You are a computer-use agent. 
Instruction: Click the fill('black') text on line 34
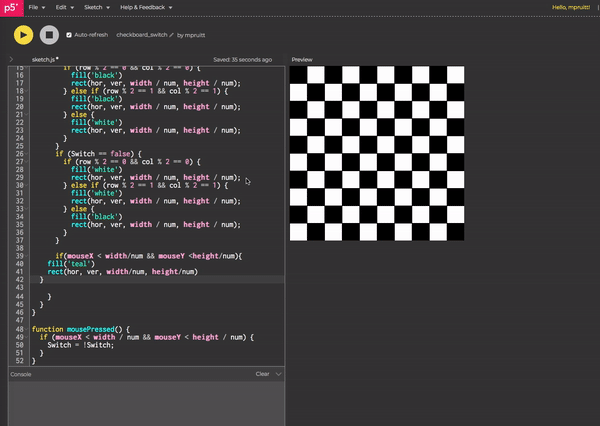tap(96, 217)
